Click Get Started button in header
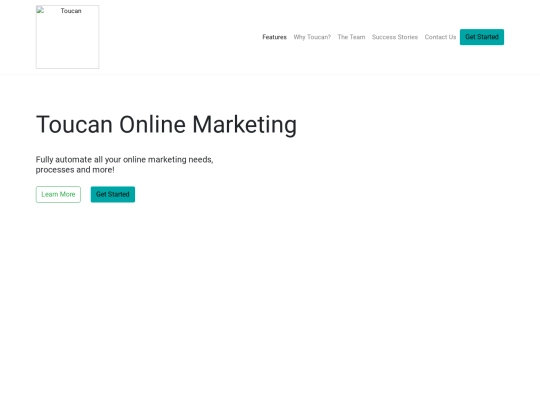The height and width of the screenshot is (405, 540). click(482, 37)
